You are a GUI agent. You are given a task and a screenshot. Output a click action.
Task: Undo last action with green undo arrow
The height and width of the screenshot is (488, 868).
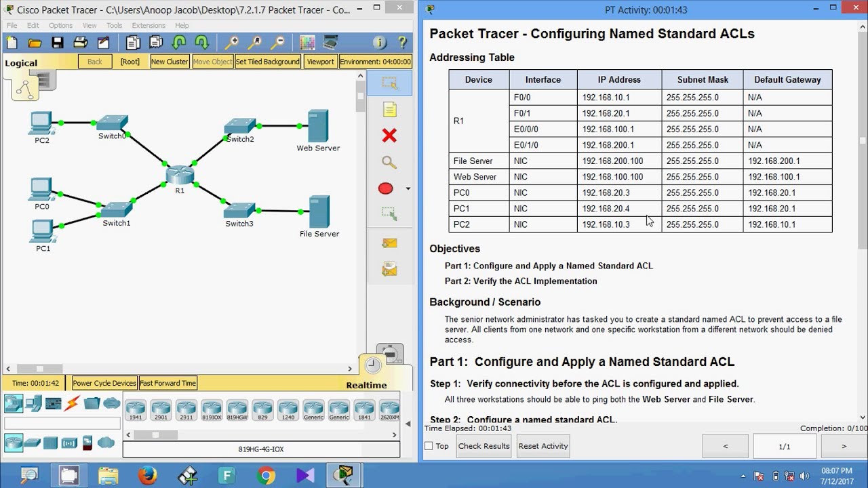[x=179, y=43]
